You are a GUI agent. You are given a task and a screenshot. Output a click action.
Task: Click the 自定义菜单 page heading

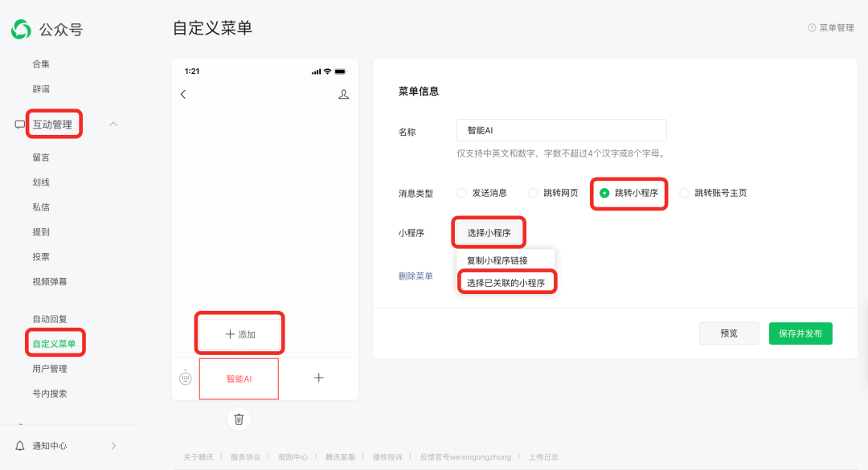coord(212,27)
